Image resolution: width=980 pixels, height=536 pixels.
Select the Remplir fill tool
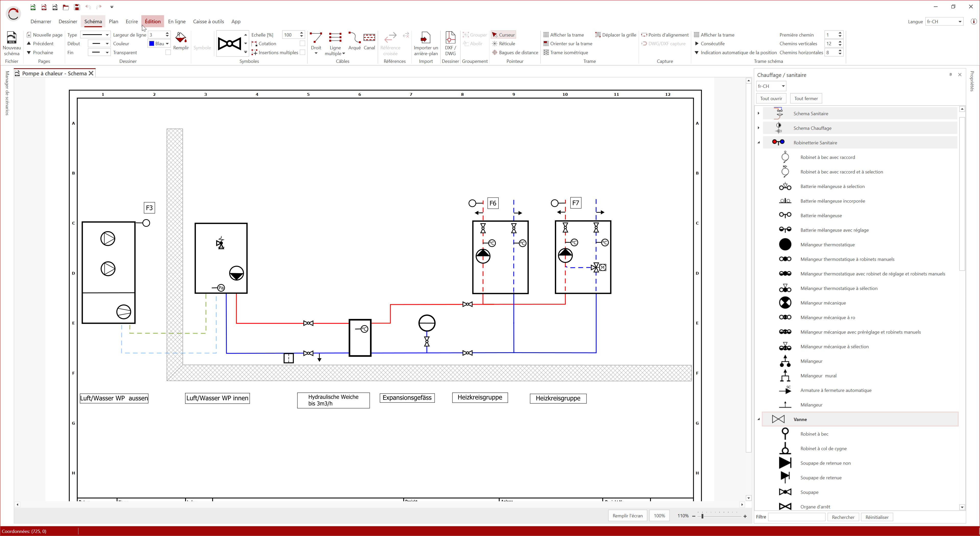(181, 38)
